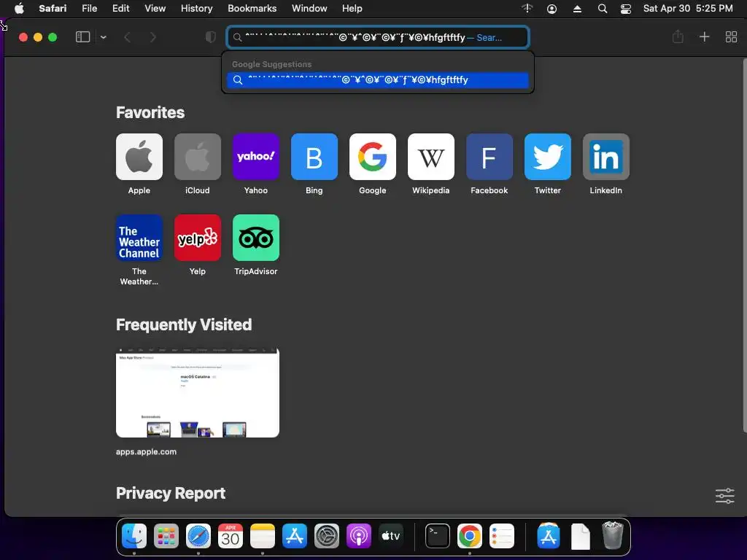Open the Apple menu
747x560 pixels.
19,8
